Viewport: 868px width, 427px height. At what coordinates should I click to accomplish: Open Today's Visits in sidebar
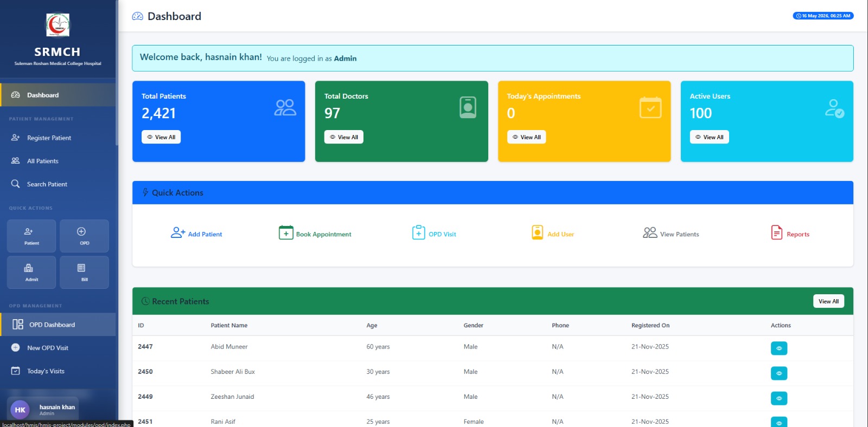[58, 371]
